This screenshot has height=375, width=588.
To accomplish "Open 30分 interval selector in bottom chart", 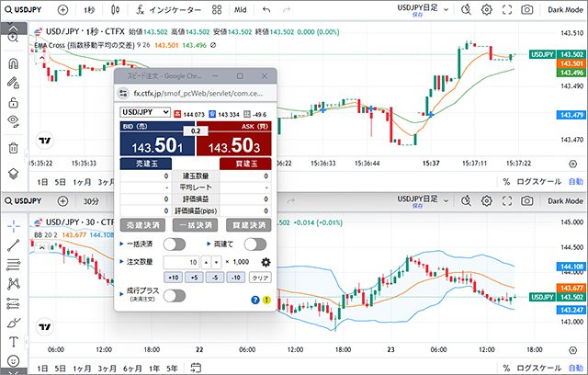I will point(91,201).
